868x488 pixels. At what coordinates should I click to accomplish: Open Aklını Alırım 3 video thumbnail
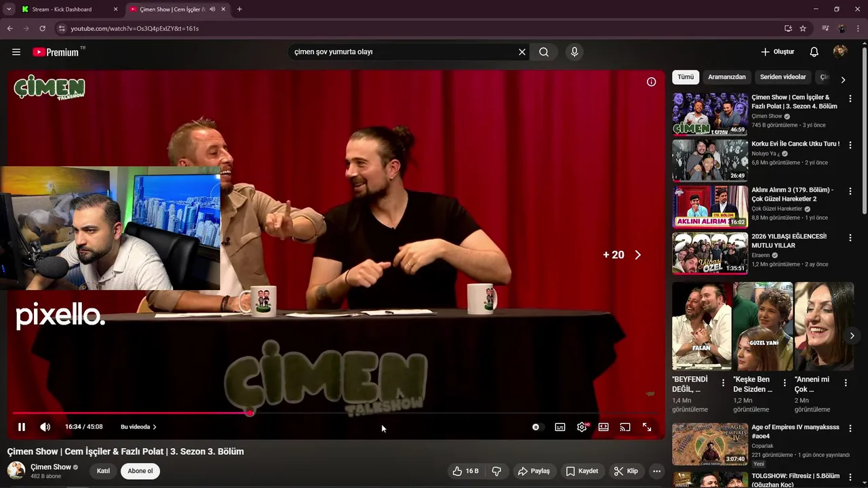pyautogui.click(x=710, y=207)
